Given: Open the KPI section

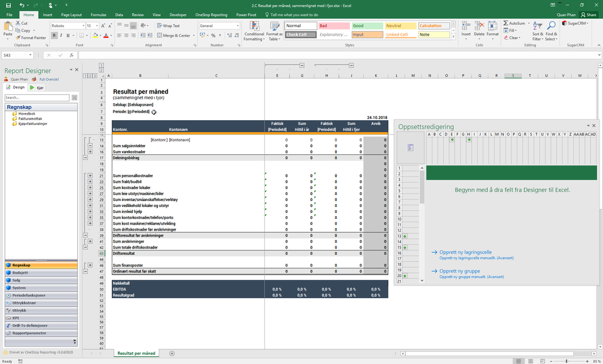Looking at the screenshot, I should 41,318.
